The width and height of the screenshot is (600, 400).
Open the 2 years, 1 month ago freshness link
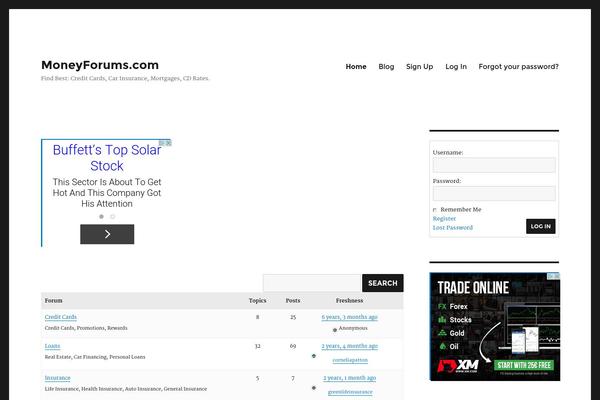349,378
